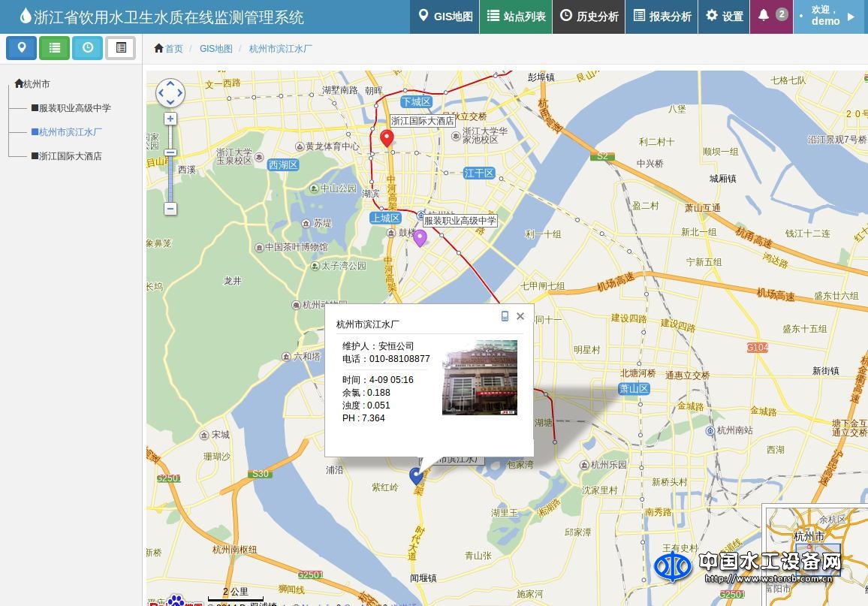The image size is (868, 606).
Task: Select 浙江国际大酒店 in the station tree
Action: pyautogui.click(x=70, y=156)
